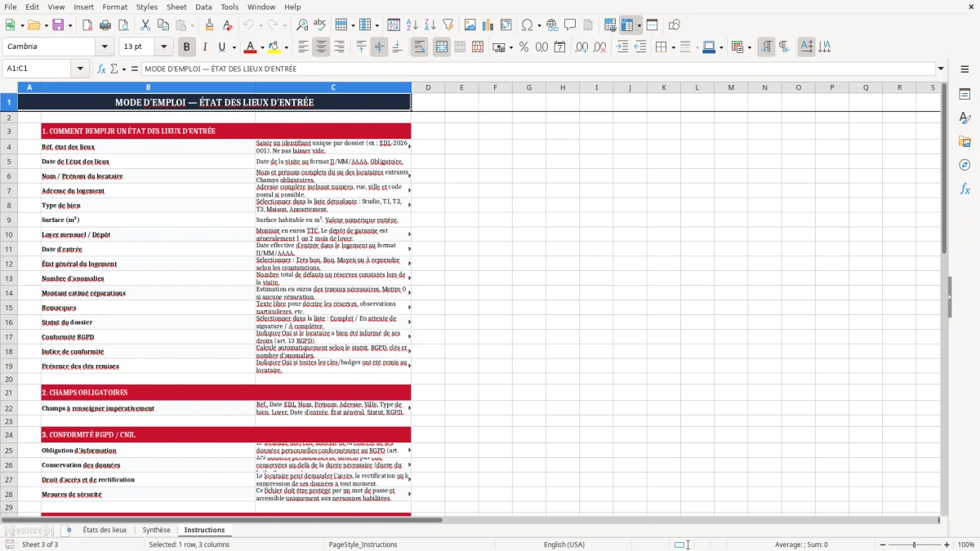Screen dimensions: 980x551
Task: Click Clear Direct Formatting icon
Action: 227,25
